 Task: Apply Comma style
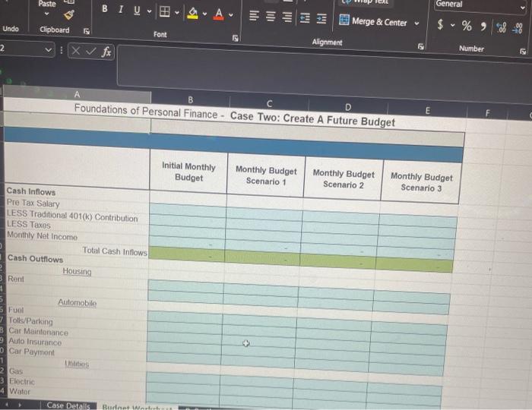[x=483, y=26]
